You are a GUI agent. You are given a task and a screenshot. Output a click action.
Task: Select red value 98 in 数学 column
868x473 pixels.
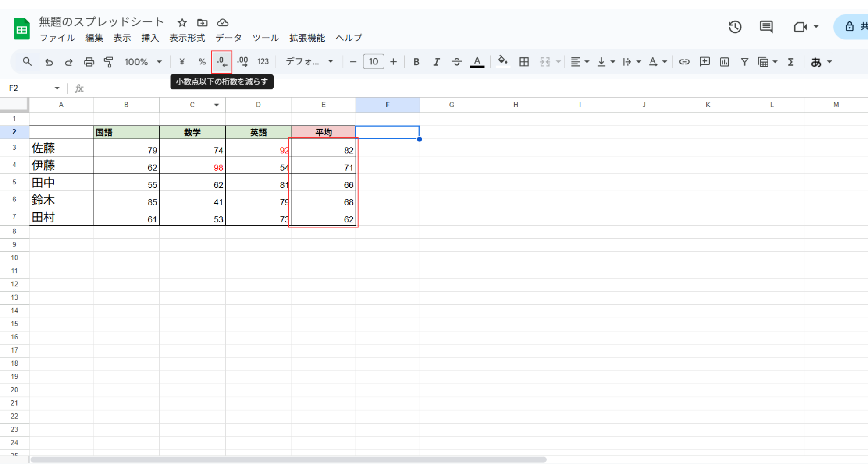192,165
